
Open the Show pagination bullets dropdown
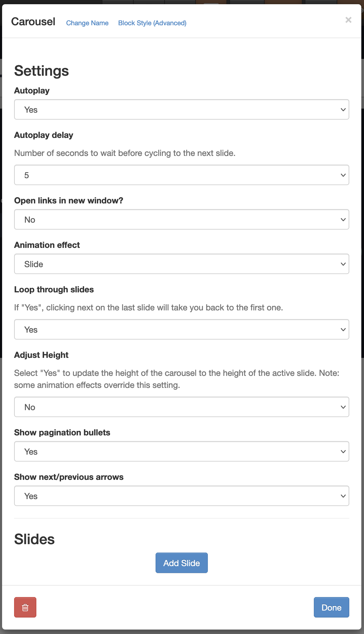181,451
